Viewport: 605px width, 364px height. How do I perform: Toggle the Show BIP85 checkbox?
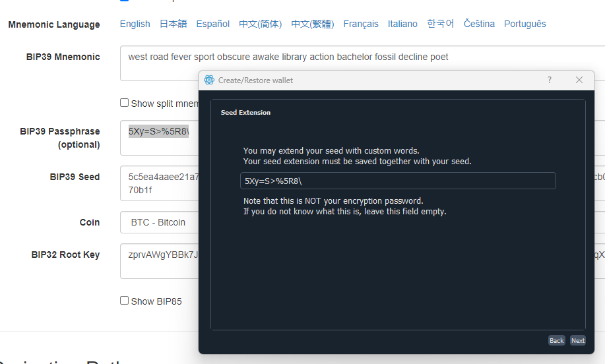coord(124,301)
